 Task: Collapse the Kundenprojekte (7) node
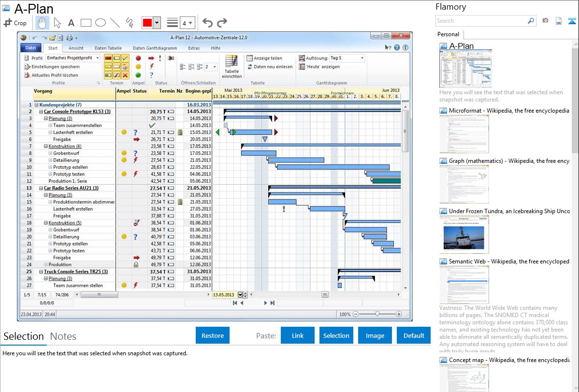(37, 105)
